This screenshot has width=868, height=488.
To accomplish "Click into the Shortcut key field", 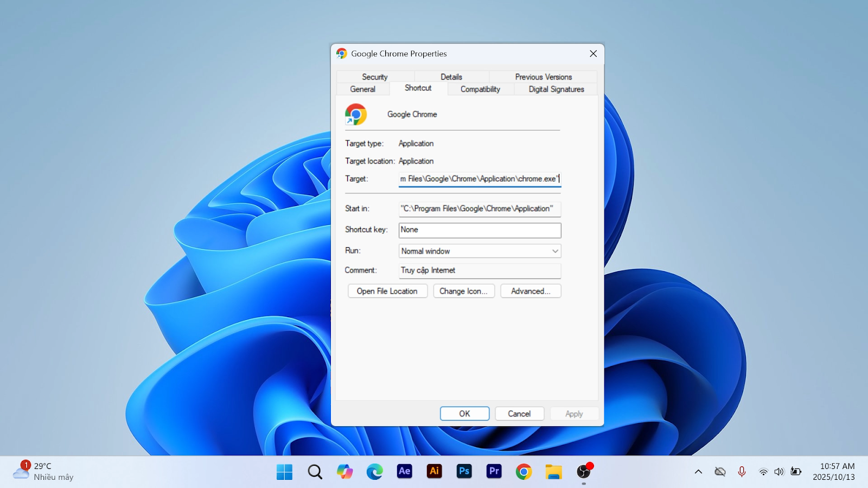I will 480,230.
